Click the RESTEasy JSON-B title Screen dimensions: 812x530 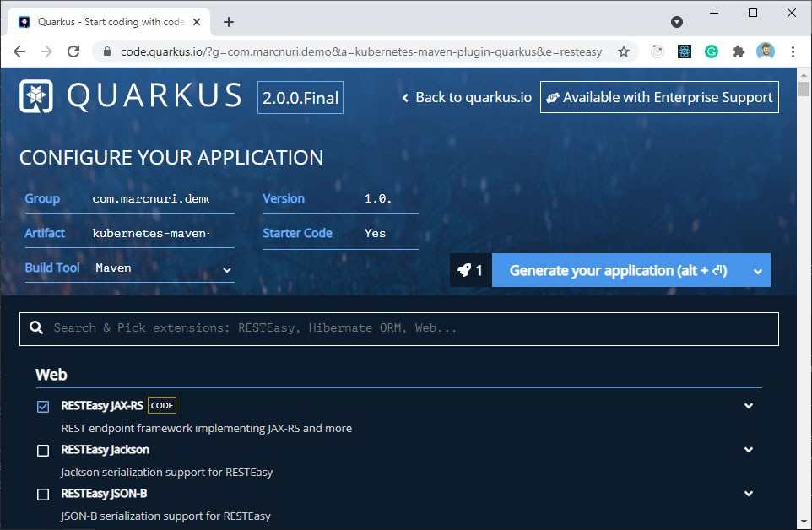click(x=104, y=494)
